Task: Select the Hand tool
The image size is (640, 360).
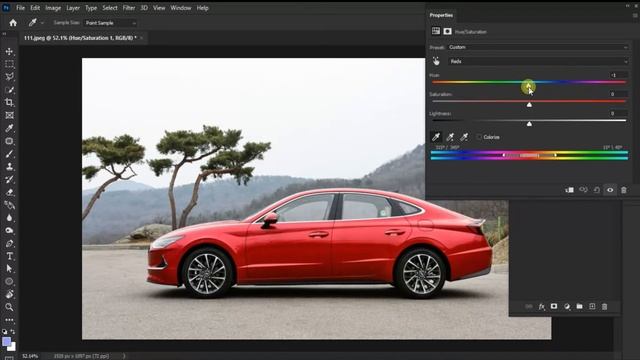Action: click(9, 294)
